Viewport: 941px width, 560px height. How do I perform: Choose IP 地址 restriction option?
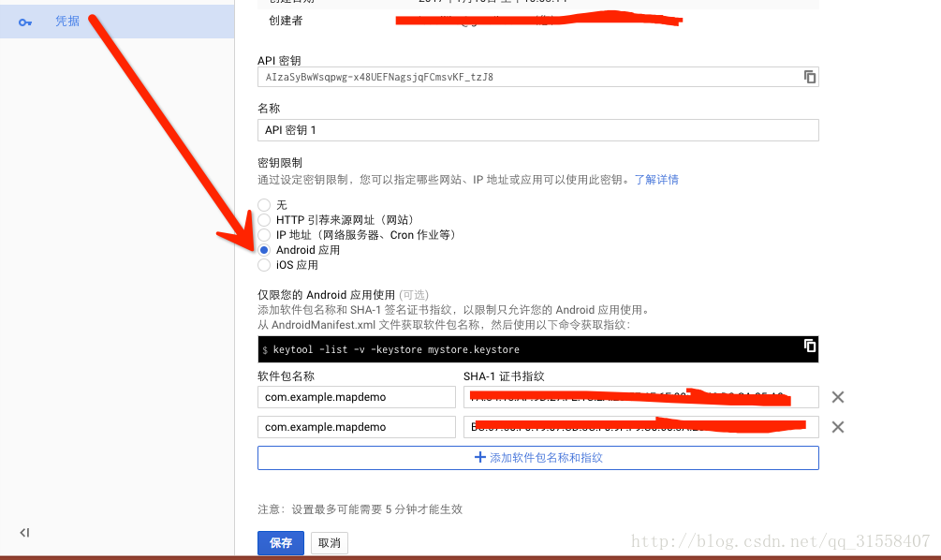(x=263, y=235)
